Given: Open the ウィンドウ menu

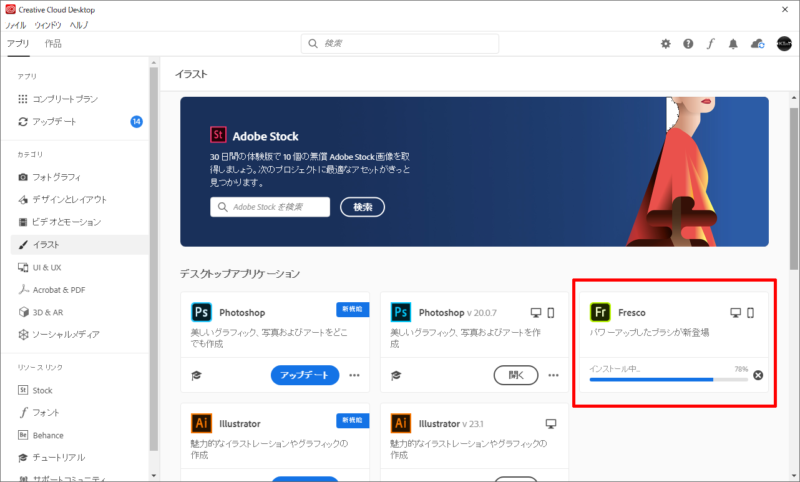Looking at the screenshot, I should coord(47,25).
